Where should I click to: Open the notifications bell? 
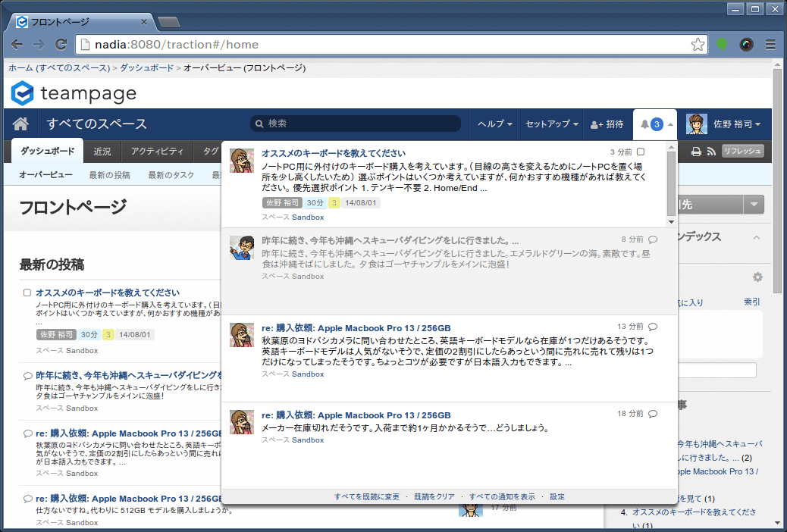tap(645, 124)
